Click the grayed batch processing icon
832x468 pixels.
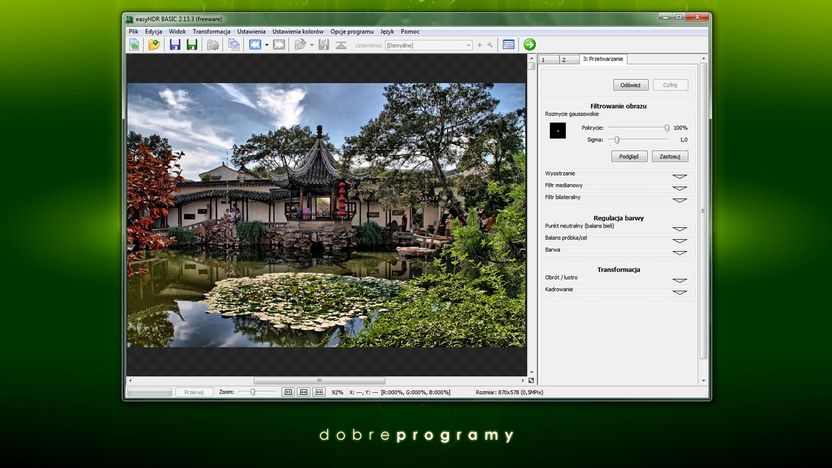click(x=213, y=45)
